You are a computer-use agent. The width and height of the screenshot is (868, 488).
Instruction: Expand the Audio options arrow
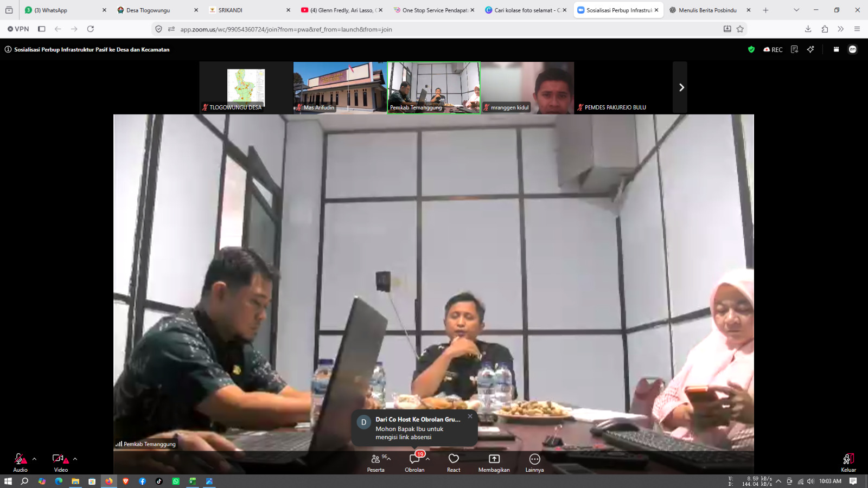point(34,459)
